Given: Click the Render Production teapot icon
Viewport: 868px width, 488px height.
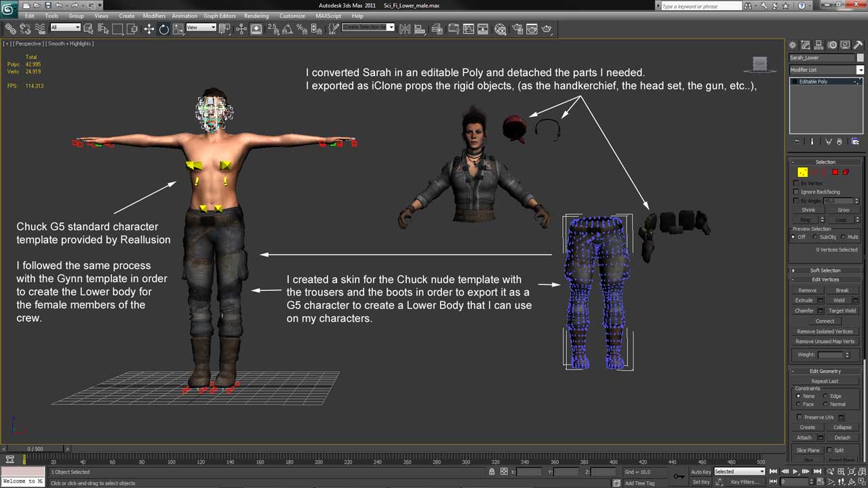Looking at the screenshot, I should tap(547, 28).
